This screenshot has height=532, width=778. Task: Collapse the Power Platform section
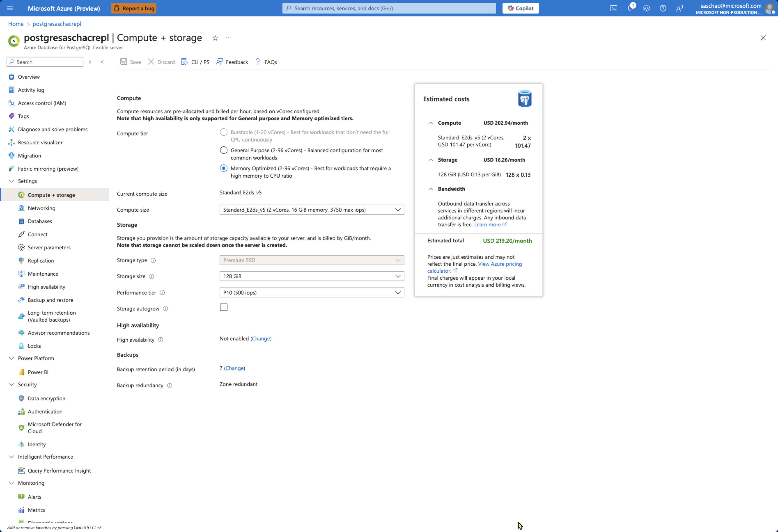(11, 358)
